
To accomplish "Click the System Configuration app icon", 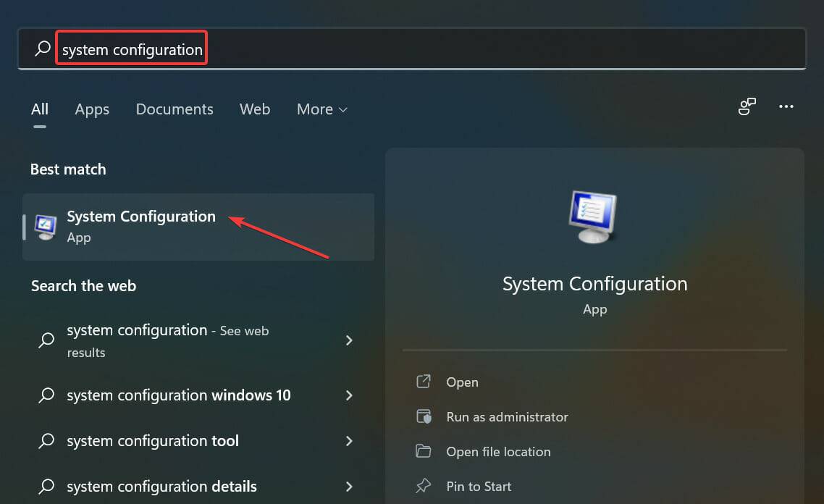I will [x=46, y=225].
